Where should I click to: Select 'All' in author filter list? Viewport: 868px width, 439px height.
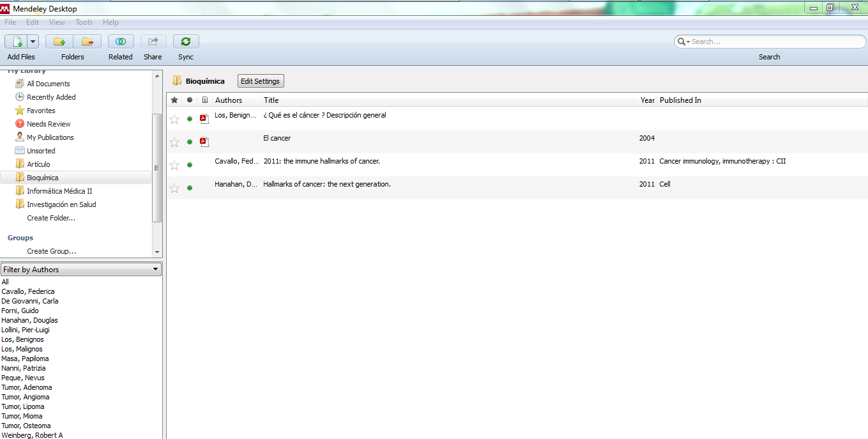click(5, 282)
